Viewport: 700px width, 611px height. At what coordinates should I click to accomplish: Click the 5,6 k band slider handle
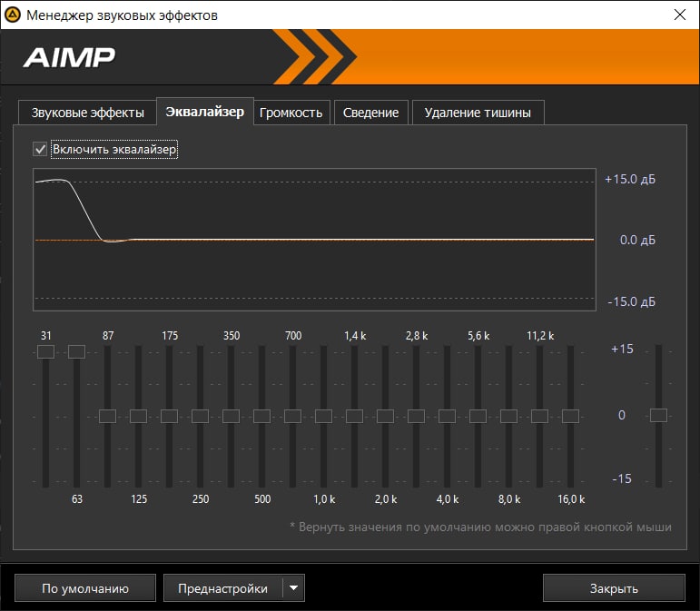pos(478,417)
